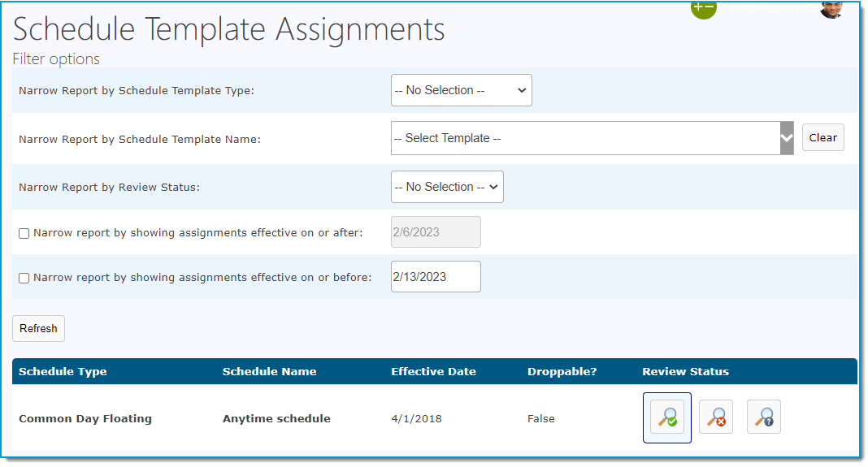This screenshot has height=467, width=868.
Task: Click the 2/13/2023 date input field
Action: [x=436, y=277]
